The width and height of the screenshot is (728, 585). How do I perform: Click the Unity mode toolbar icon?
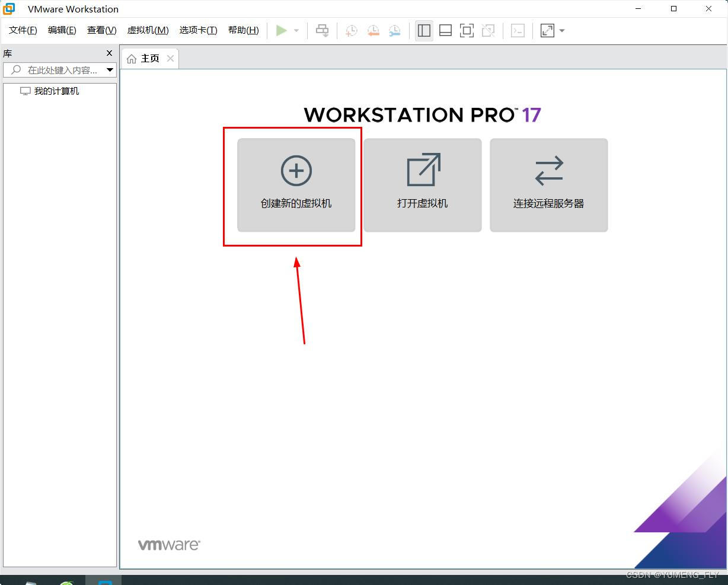click(488, 30)
